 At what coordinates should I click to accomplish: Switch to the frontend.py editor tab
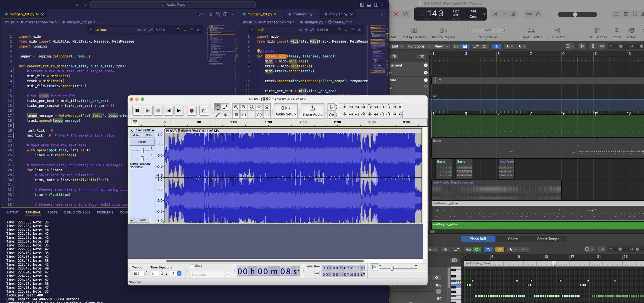(x=303, y=14)
